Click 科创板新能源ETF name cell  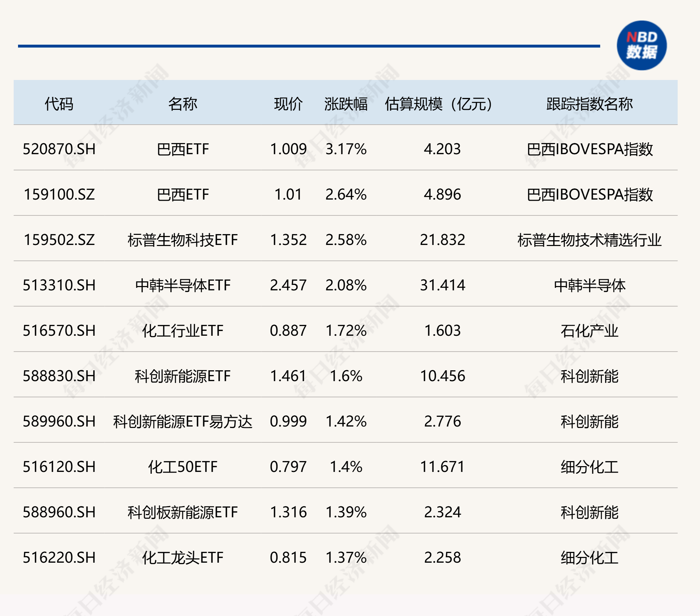click(x=182, y=512)
